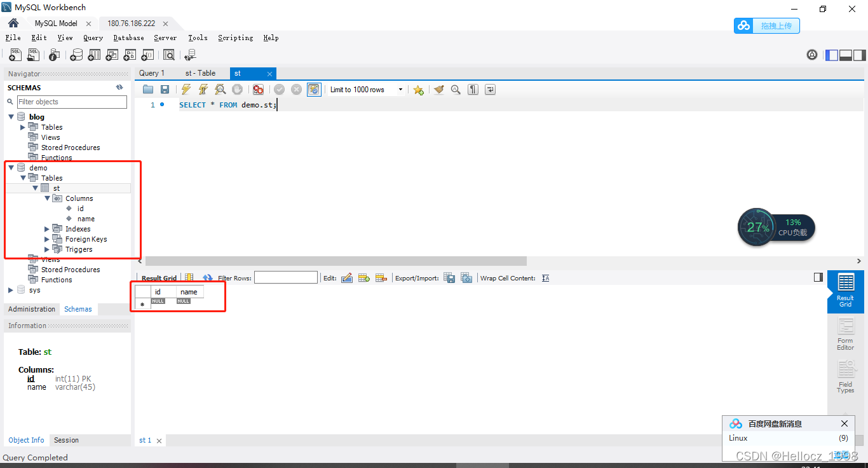The image size is (868, 468).
Task: Open the Query menu
Action: 93,38
